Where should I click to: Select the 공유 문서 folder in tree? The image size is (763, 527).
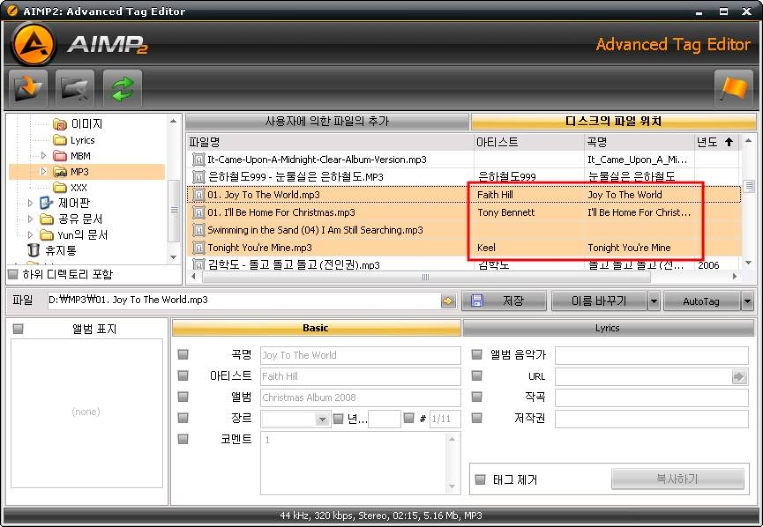click(71, 219)
